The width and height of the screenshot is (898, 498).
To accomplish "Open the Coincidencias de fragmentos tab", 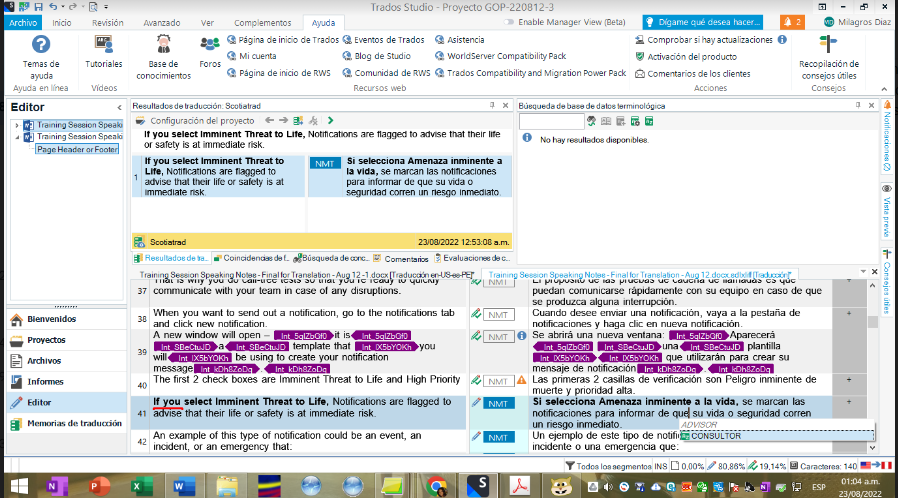I will point(251,258).
